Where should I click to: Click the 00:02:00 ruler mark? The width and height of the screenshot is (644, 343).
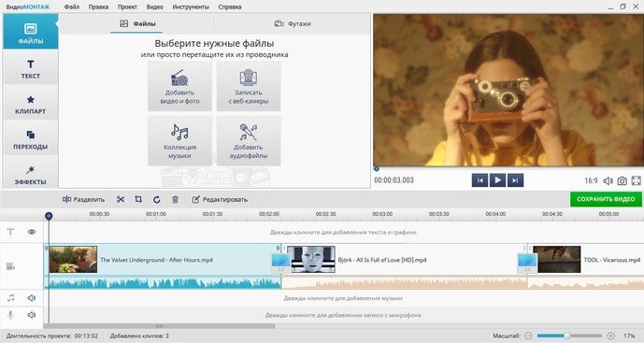269,214
